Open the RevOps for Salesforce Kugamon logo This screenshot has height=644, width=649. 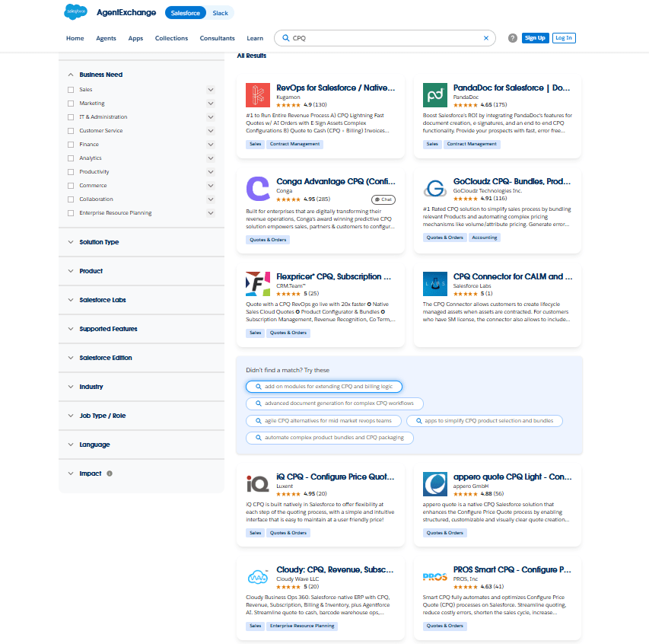point(258,95)
